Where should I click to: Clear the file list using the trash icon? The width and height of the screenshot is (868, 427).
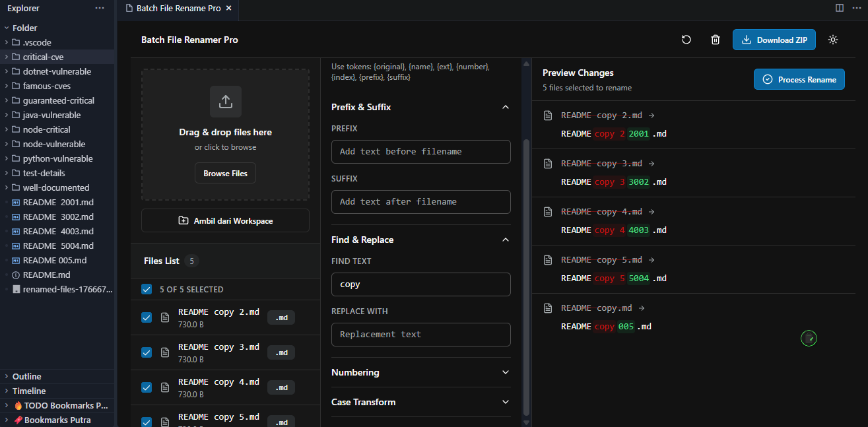click(716, 40)
